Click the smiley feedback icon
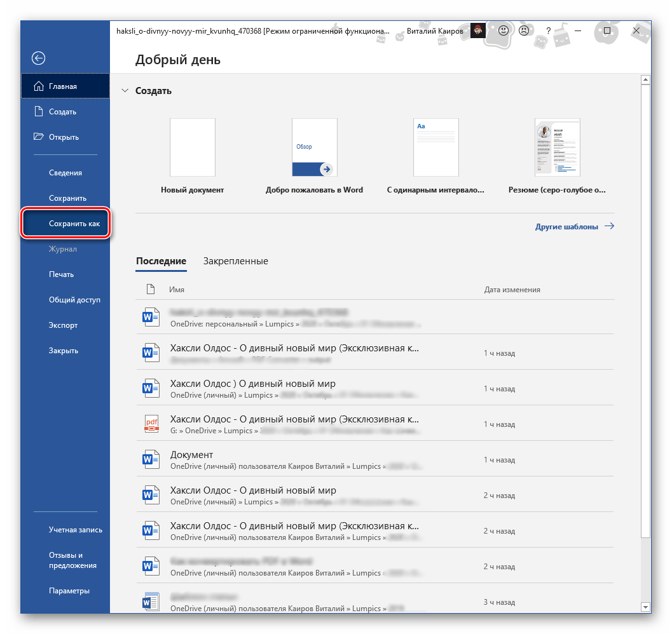This screenshot has height=634, width=672. (504, 30)
